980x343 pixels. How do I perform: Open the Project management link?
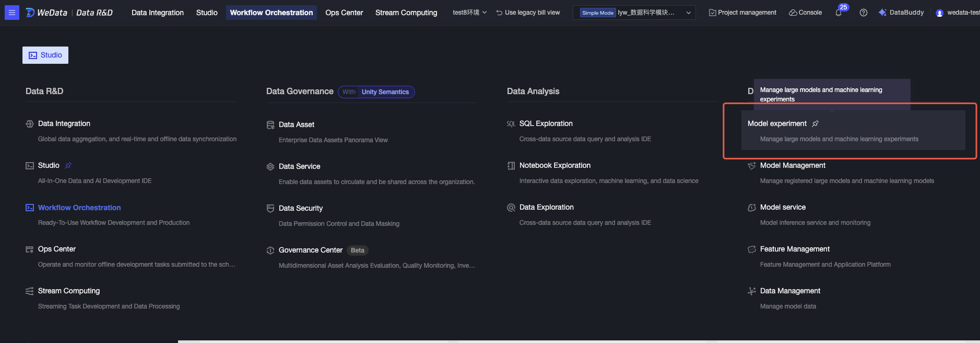(x=742, y=13)
